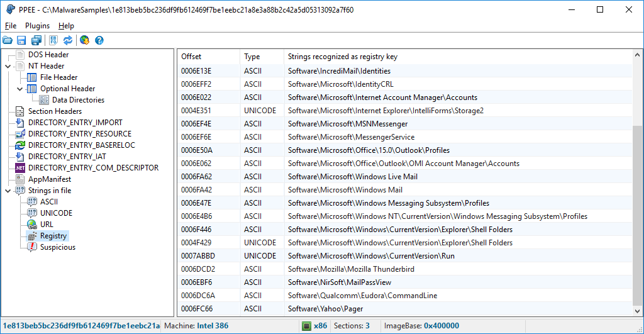Image resolution: width=644 pixels, height=334 pixels.
Task: Select row Software\Microsoft\IdentityCRL
Action: 405,84
